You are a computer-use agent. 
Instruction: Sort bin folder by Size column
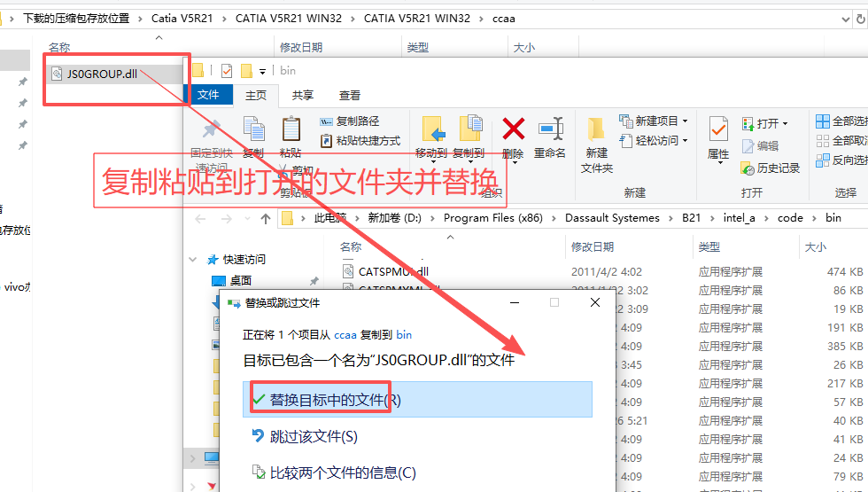(x=816, y=246)
